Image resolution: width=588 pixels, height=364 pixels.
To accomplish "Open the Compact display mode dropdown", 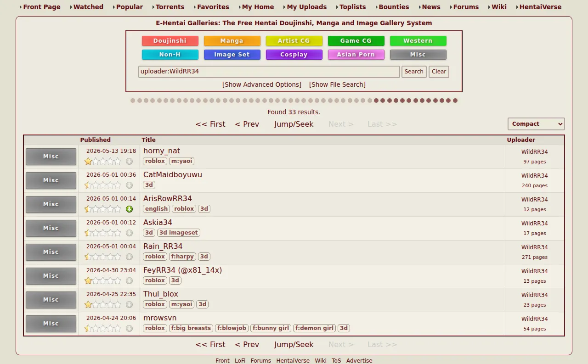I will pos(536,124).
